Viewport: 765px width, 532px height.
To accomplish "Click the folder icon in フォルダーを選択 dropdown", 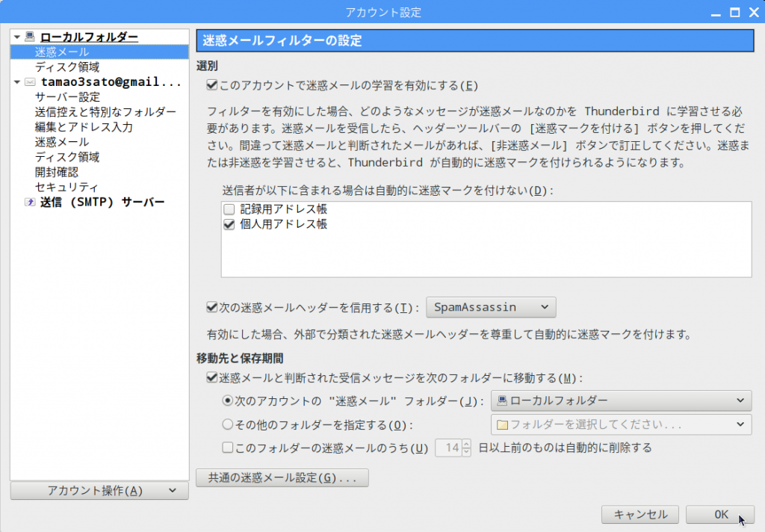I will coord(501,424).
